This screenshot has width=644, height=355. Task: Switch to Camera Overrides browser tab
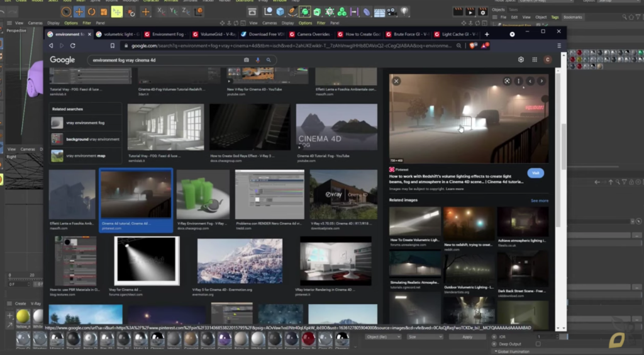point(310,35)
